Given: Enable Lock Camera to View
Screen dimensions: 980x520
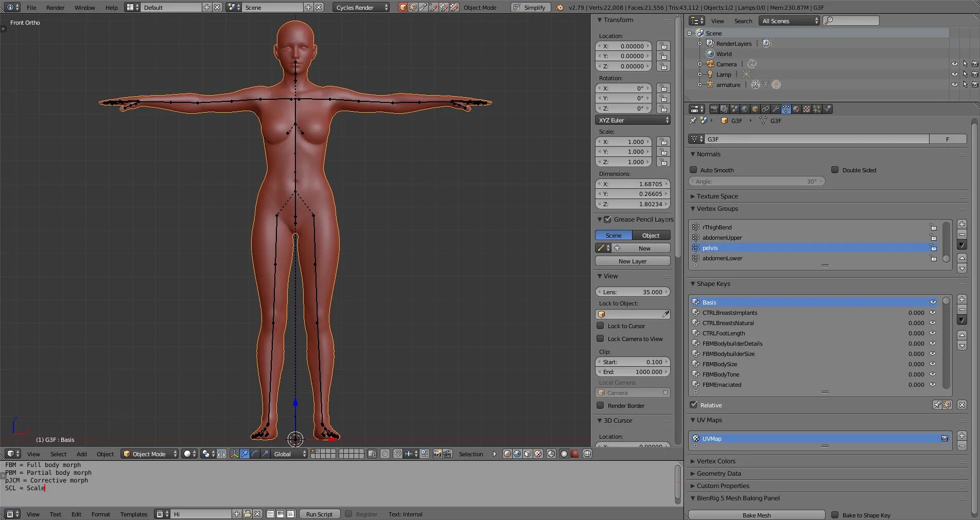Looking at the screenshot, I should pos(600,338).
